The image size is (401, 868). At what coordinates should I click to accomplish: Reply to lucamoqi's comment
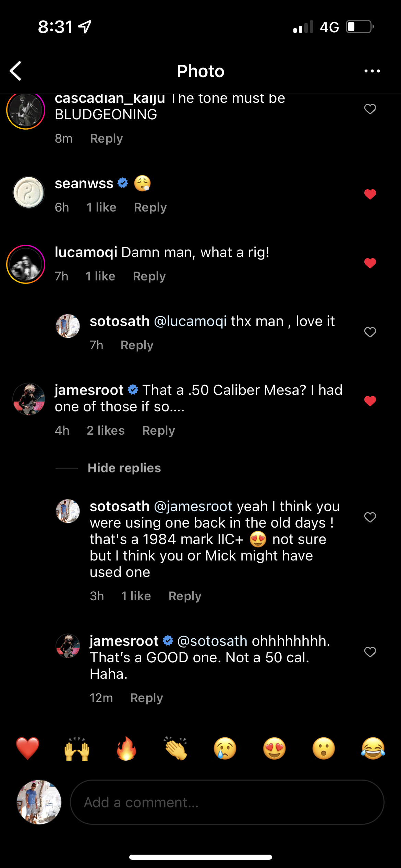pos(149,276)
